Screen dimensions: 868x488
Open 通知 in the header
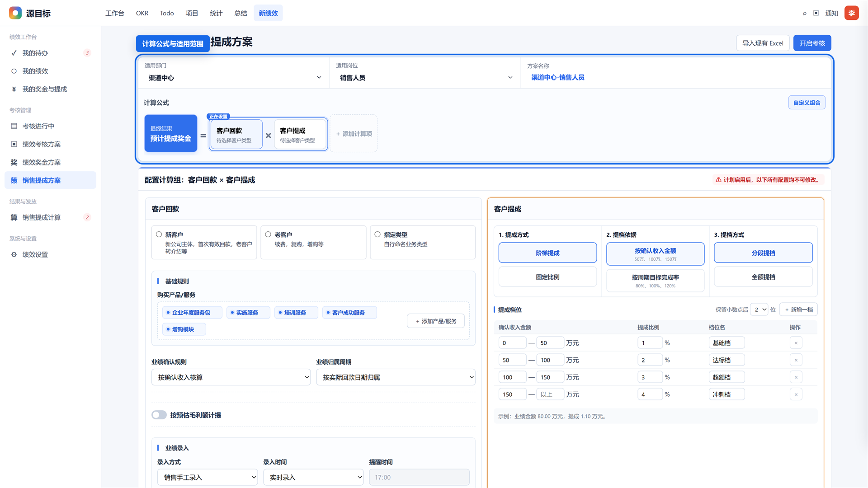[x=832, y=13]
